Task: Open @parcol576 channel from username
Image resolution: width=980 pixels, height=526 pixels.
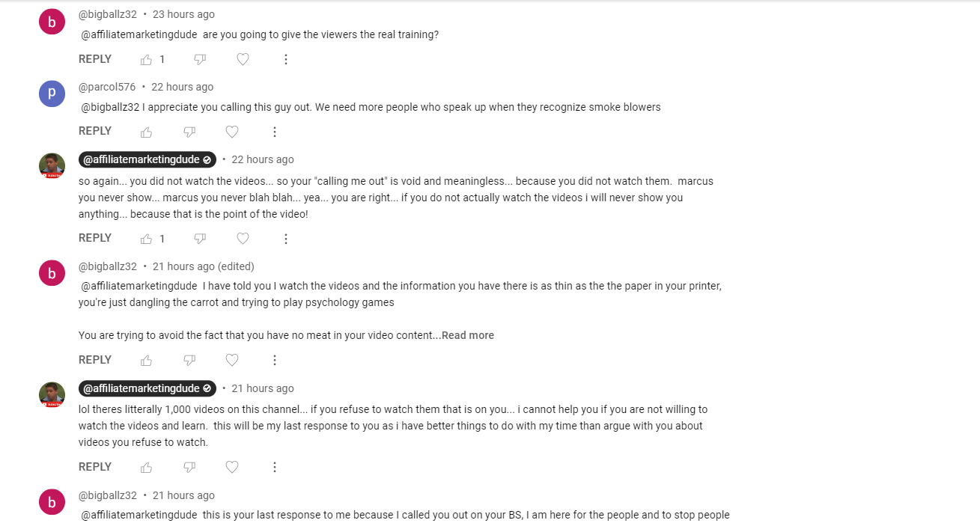Action: click(107, 87)
